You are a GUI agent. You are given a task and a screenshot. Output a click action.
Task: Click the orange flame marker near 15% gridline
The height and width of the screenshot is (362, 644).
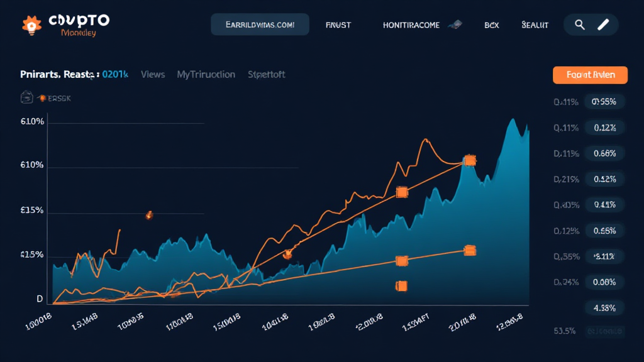pos(149,215)
